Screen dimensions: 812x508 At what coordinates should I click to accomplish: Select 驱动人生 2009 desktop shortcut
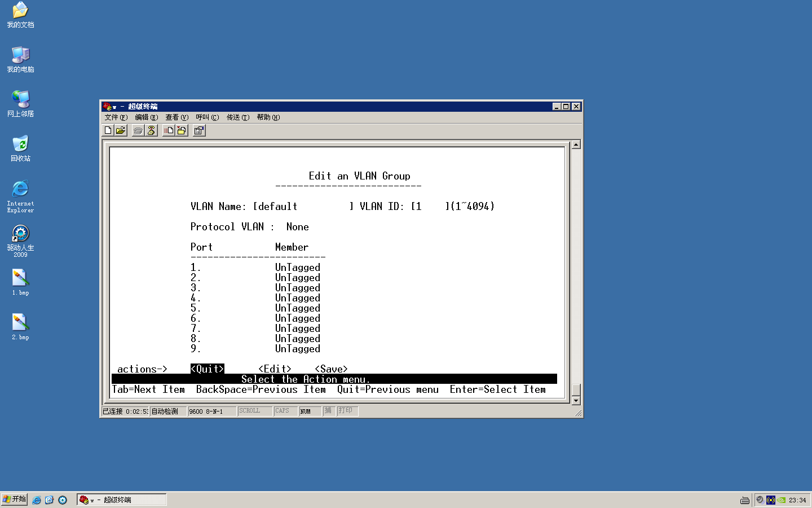point(20,241)
